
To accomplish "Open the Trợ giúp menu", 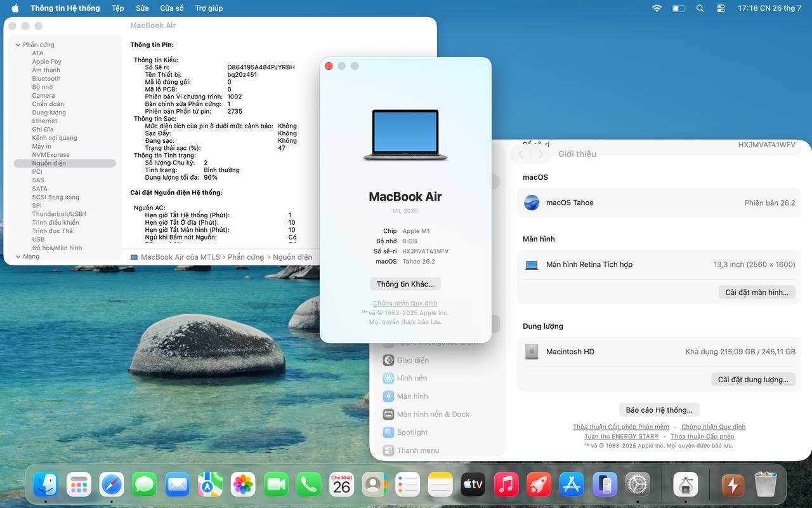I will click(209, 8).
